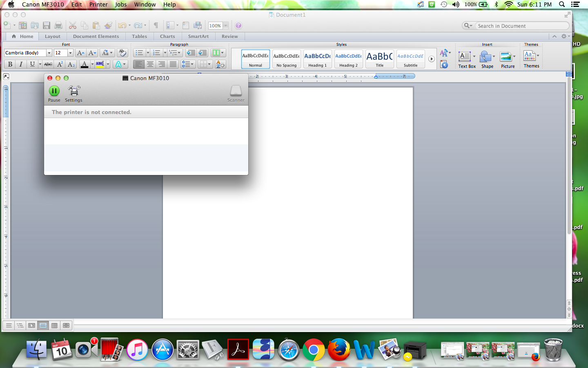Open Word Help with the question mark icon
This screenshot has height=368, width=588.
238,25
